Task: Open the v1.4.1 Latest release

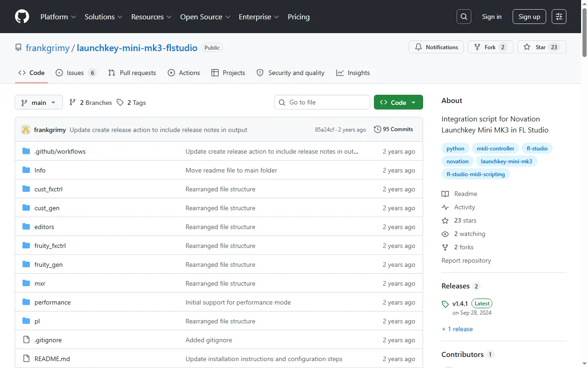Action: coord(467,308)
